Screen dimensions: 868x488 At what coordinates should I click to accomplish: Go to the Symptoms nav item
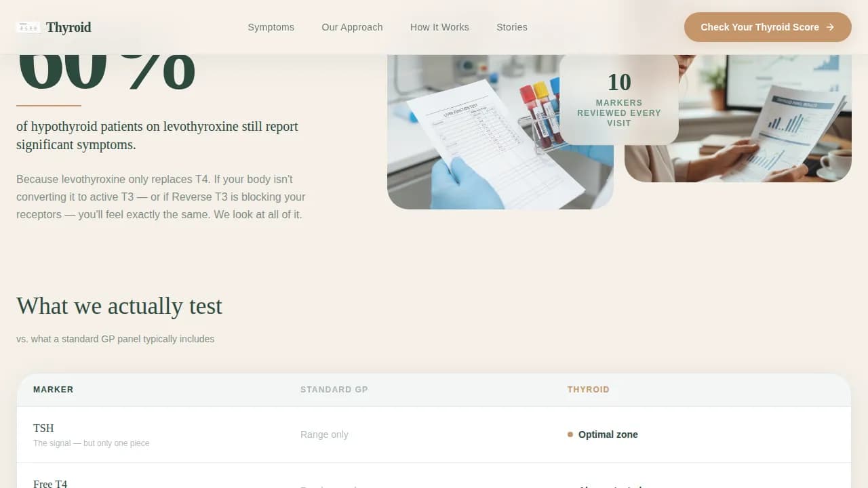pyautogui.click(x=271, y=27)
